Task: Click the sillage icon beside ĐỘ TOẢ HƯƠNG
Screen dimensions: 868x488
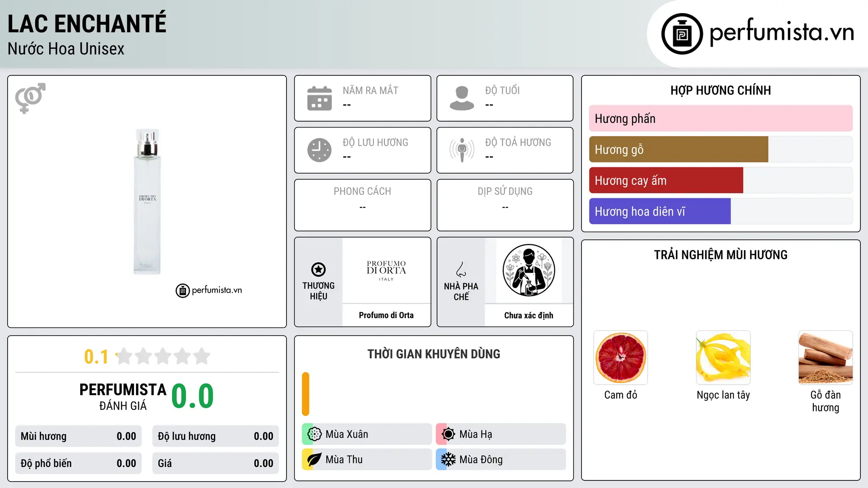Action: click(462, 150)
